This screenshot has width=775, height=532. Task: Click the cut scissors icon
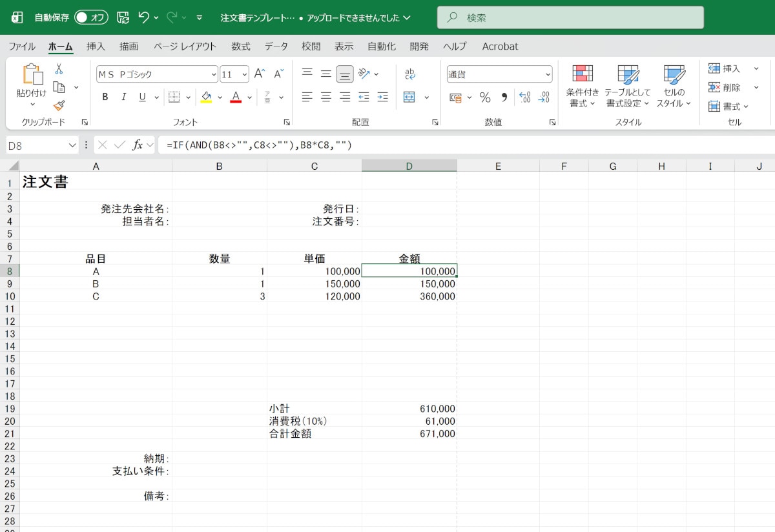[x=59, y=68]
